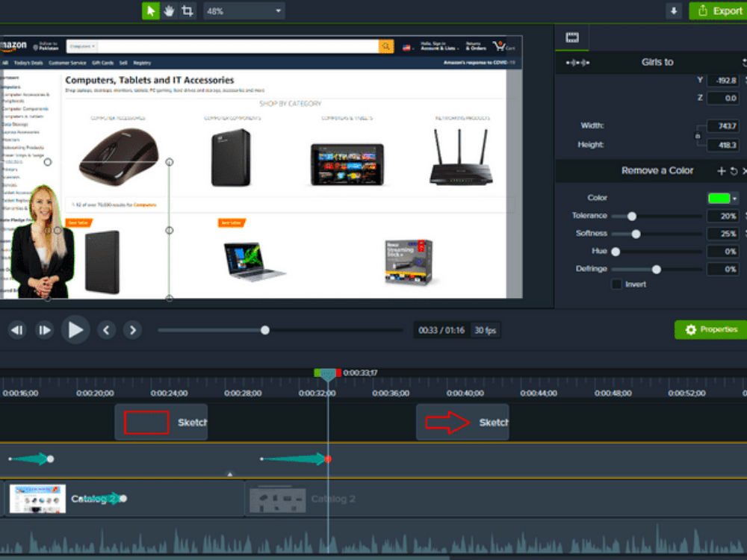Viewport: 747px width, 560px height.
Task: Click the Y position field
Action: pyautogui.click(x=722, y=81)
